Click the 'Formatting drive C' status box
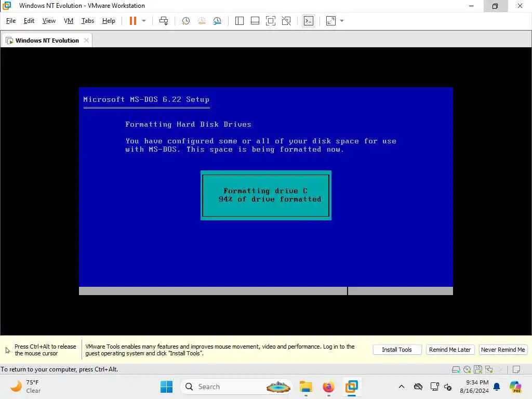 (x=266, y=195)
